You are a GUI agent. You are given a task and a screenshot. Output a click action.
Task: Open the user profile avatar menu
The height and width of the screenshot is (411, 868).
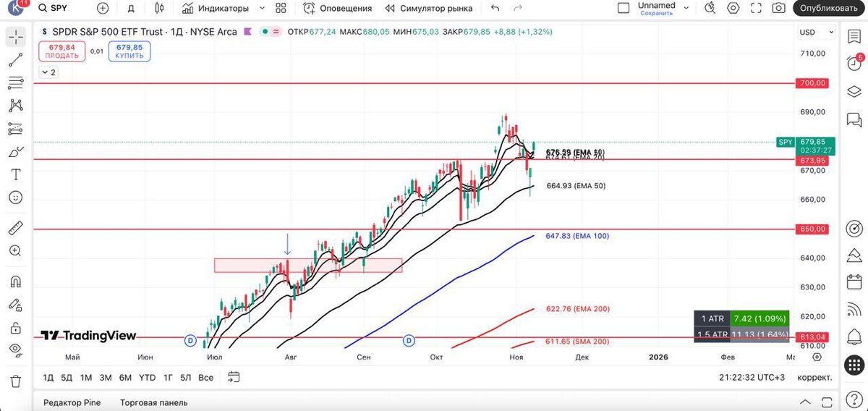click(x=16, y=7)
